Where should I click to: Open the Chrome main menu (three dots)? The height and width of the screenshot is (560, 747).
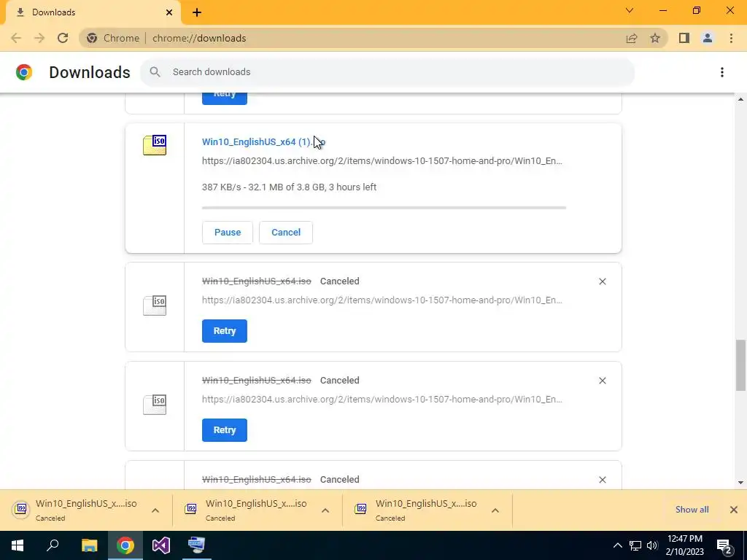(731, 38)
